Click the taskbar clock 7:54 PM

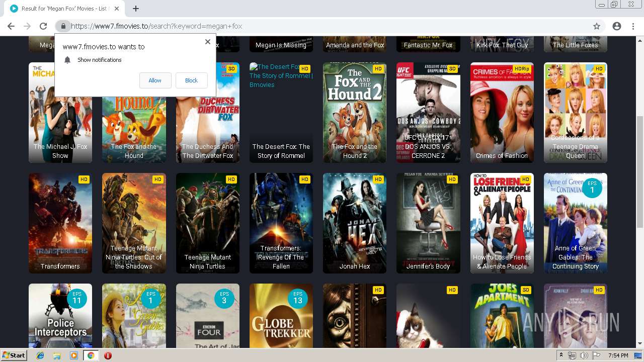(x=618, y=355)
